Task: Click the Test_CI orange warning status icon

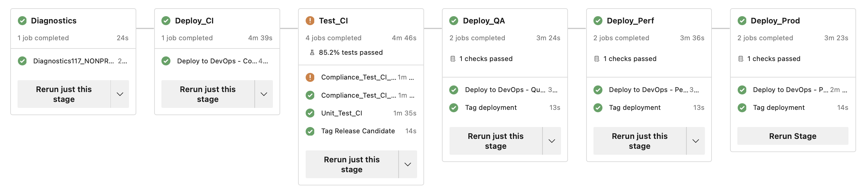Action: coord(310,21)
